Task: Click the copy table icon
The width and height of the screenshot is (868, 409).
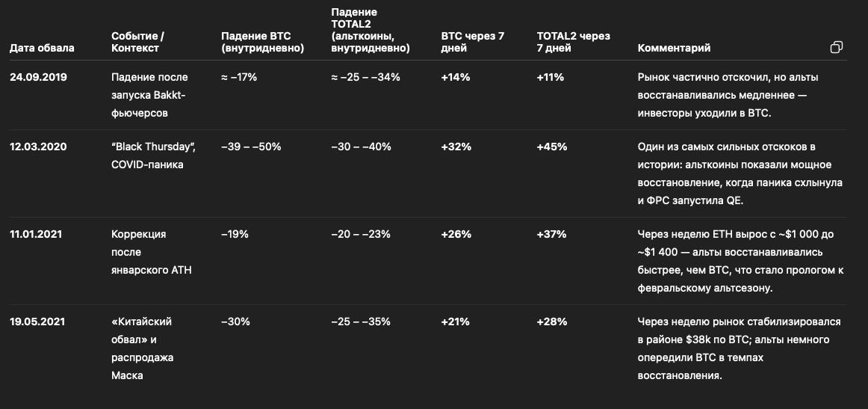Action: click(x=837, y=47)
